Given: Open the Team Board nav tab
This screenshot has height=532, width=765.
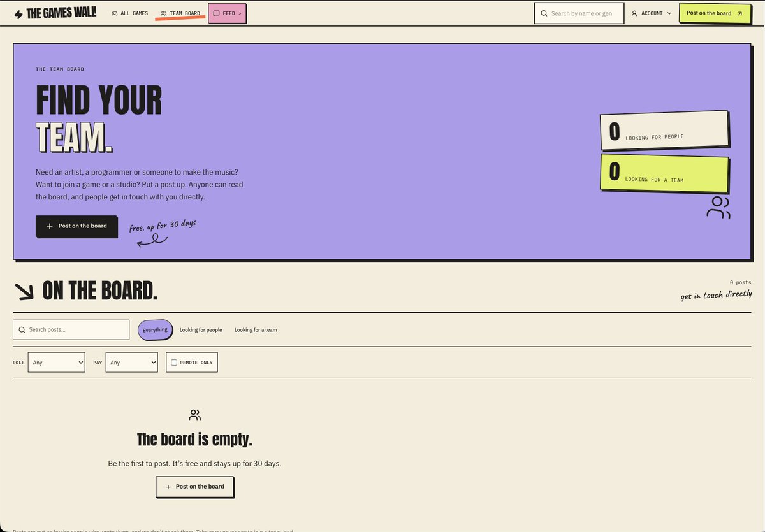Looking at the screenshot, I should coord(180,13).
